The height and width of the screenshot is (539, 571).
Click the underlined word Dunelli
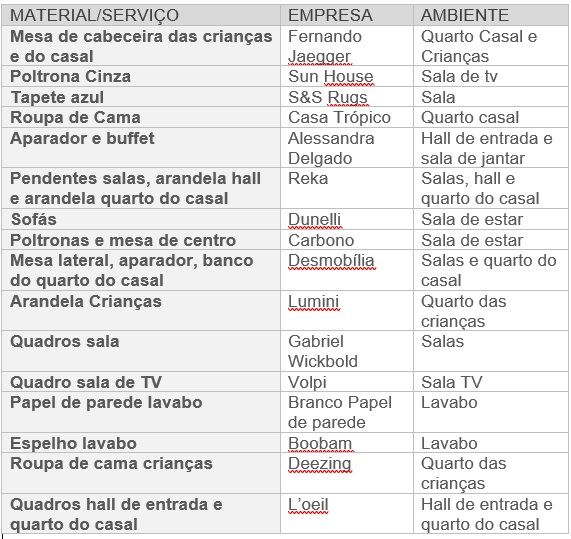coord(315,219)
